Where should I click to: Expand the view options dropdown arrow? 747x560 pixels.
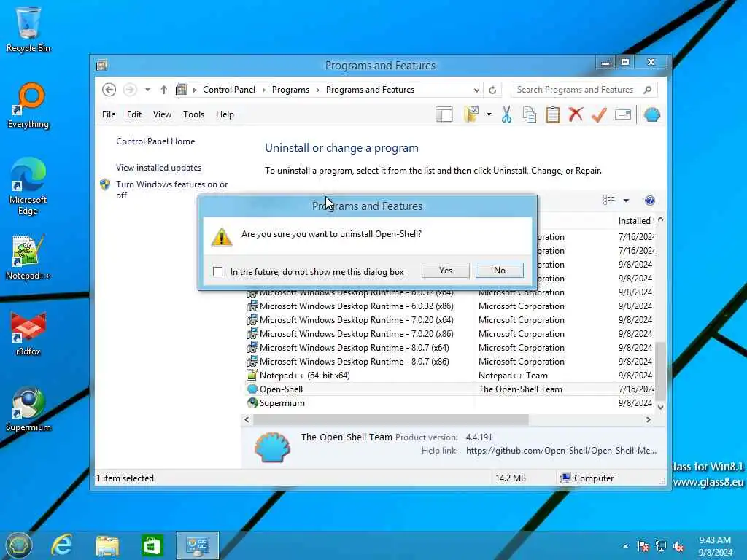[x=626, y=201]
